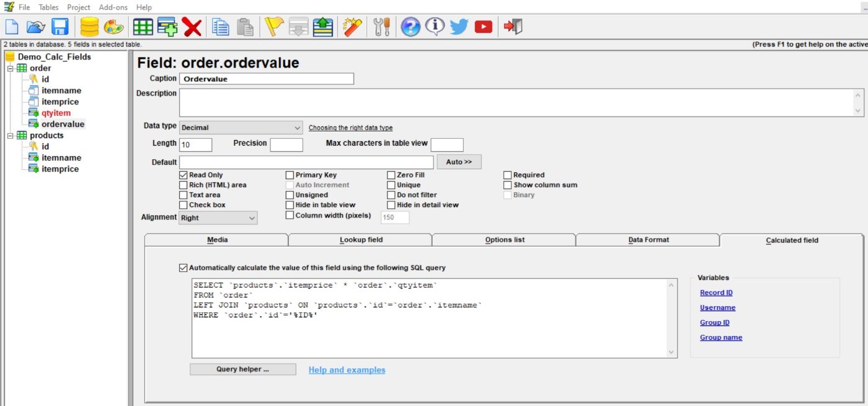The width and height of the screenshot is (868, 406).
Task: Switch to the Media tab
Action: (216, 240)
